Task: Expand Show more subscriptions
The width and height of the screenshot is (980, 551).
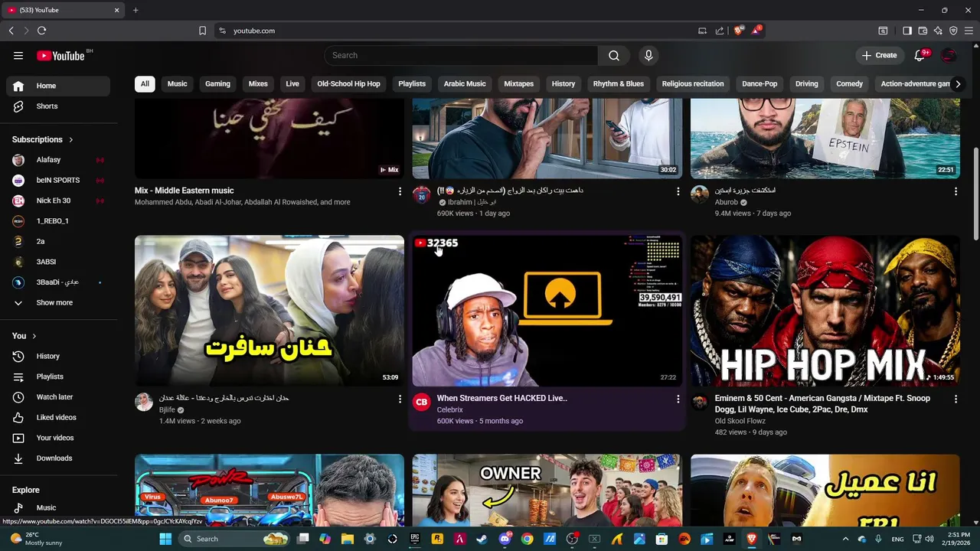Action: (x=58, y=302)
